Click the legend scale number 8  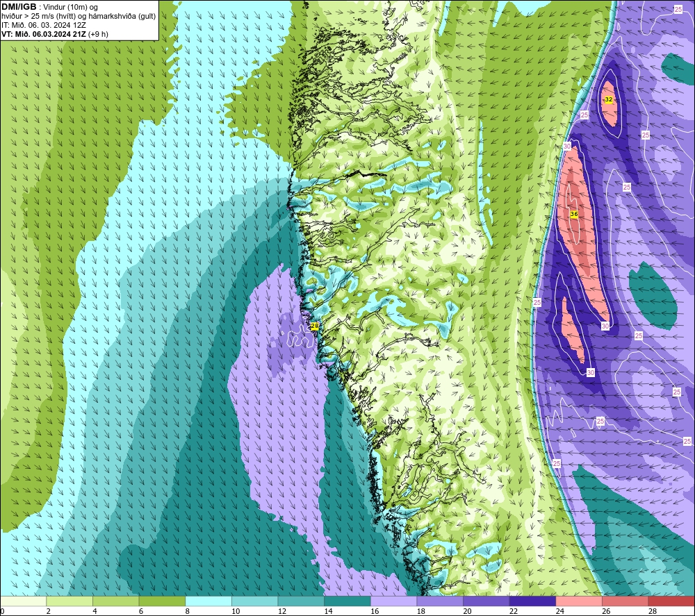[x=188, y=611]
